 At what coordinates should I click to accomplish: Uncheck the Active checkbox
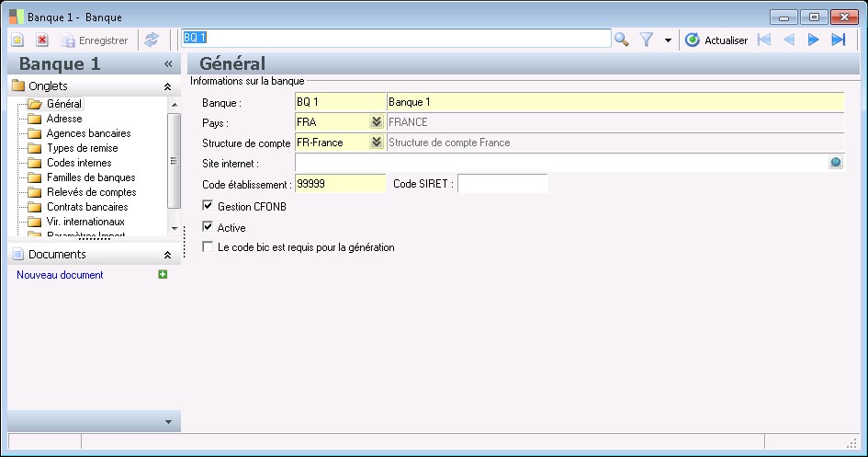208,226
